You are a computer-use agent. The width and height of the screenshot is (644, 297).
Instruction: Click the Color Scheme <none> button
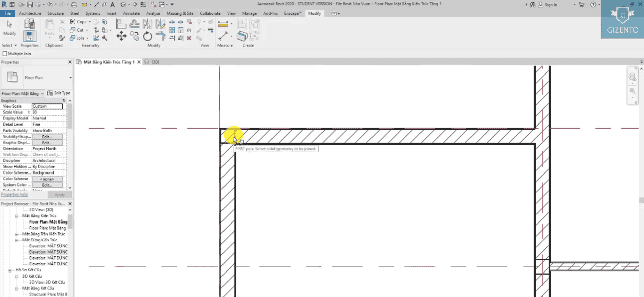47,179
